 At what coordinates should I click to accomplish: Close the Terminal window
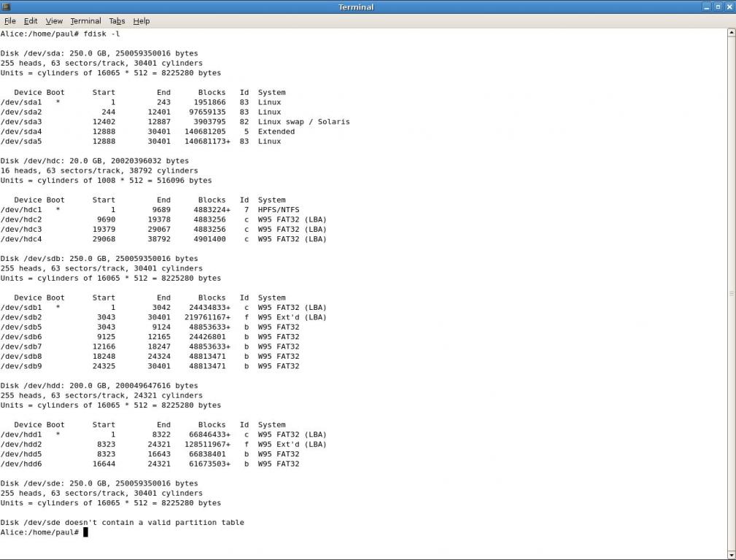729,7
